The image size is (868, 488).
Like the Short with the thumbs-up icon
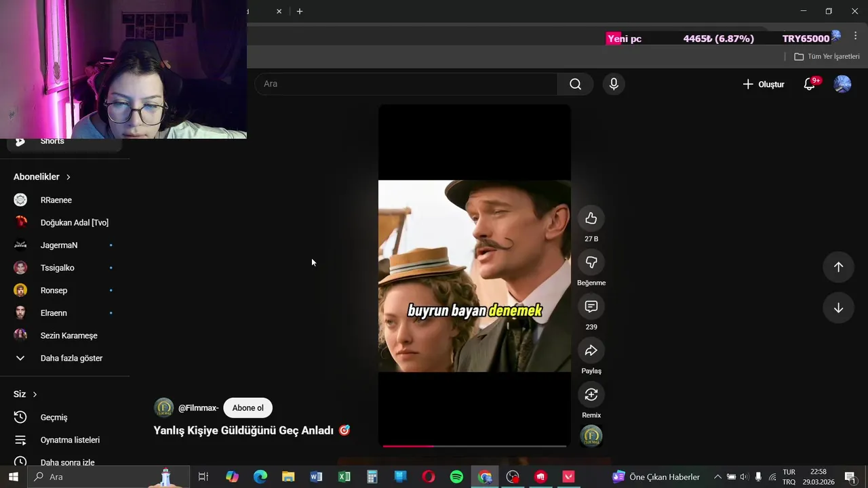point(591,218)
